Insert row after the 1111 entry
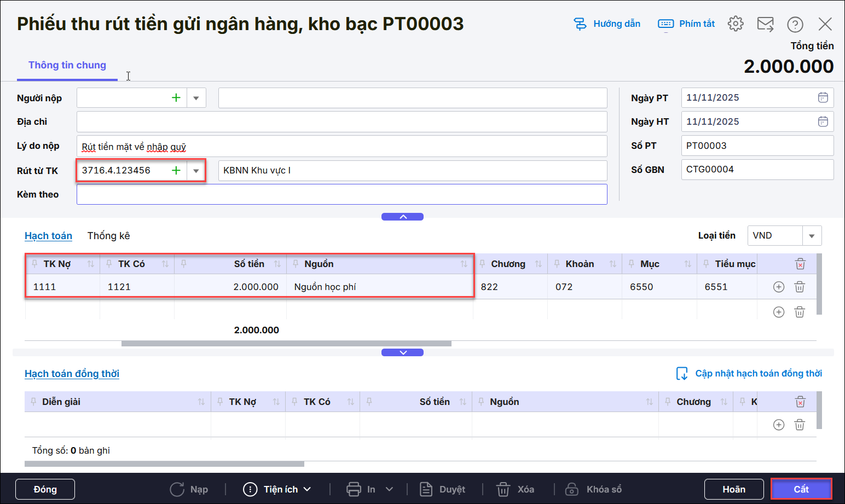Image resolution: width=845 pixels, height=504 pixels. coord(778,287)
